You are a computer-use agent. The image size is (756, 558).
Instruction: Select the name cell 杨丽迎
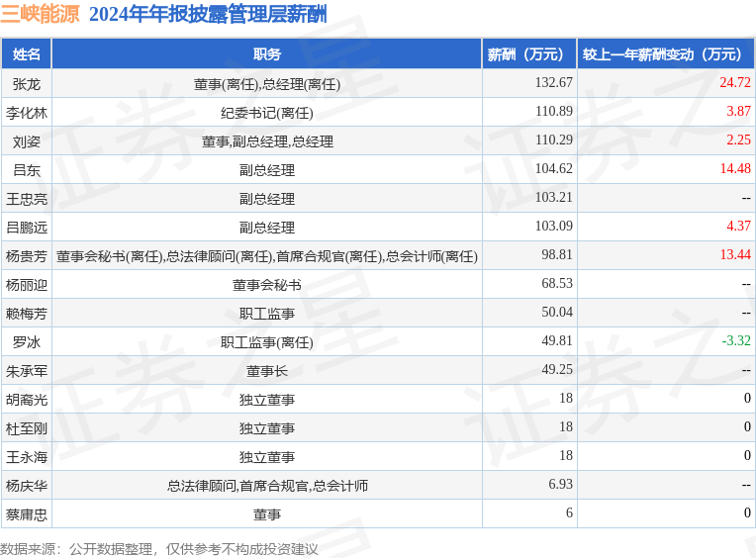(27, 285)
